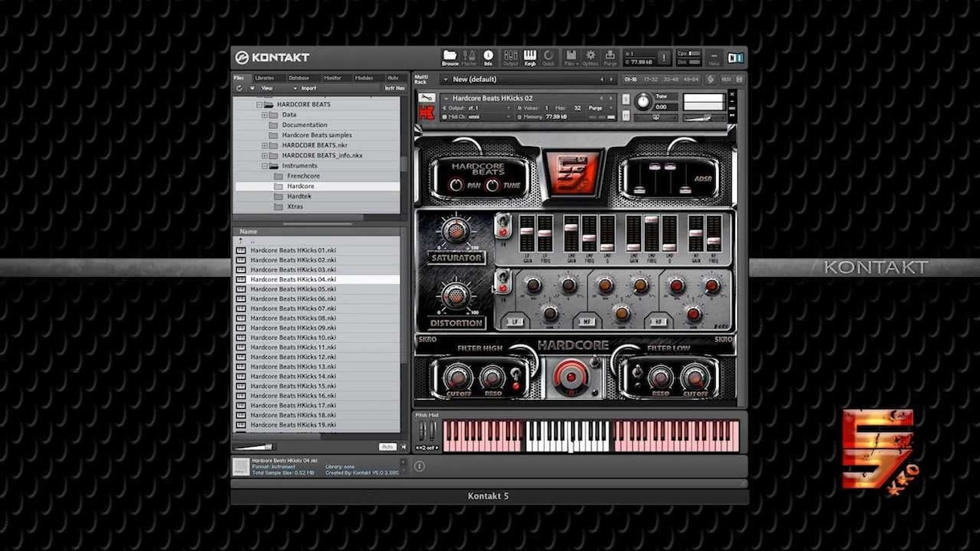The width and height of the screenshot is (980, 551).
Task: Adjust the Saturator knob
Action: [455, 231]
